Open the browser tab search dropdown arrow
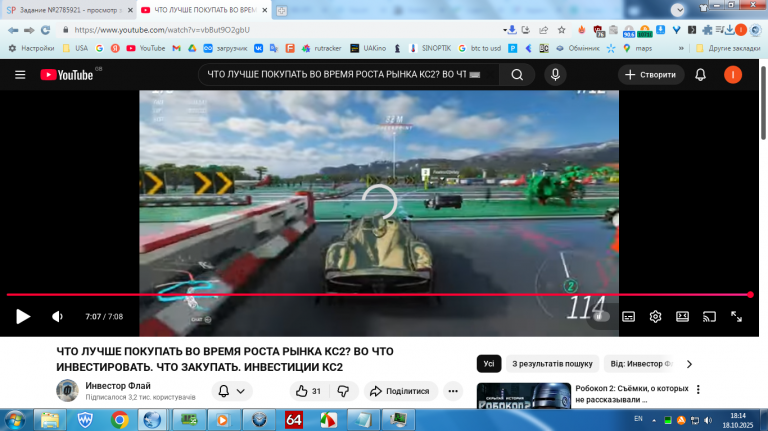768x431 pixels. 677,10
